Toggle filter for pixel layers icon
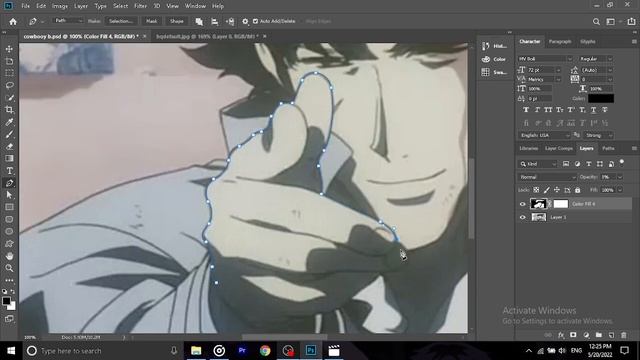Viewport: 640px width, 360px height. coord(566,164)
